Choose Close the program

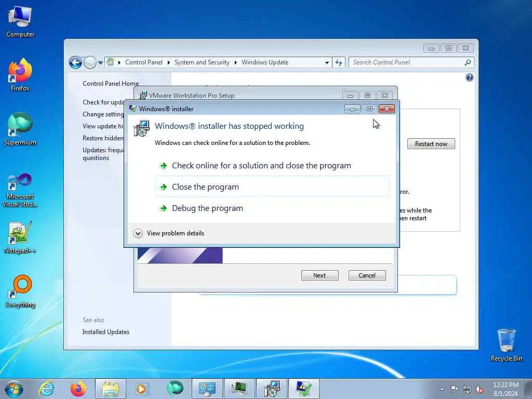pyautogui.click(x=272, y=187)
